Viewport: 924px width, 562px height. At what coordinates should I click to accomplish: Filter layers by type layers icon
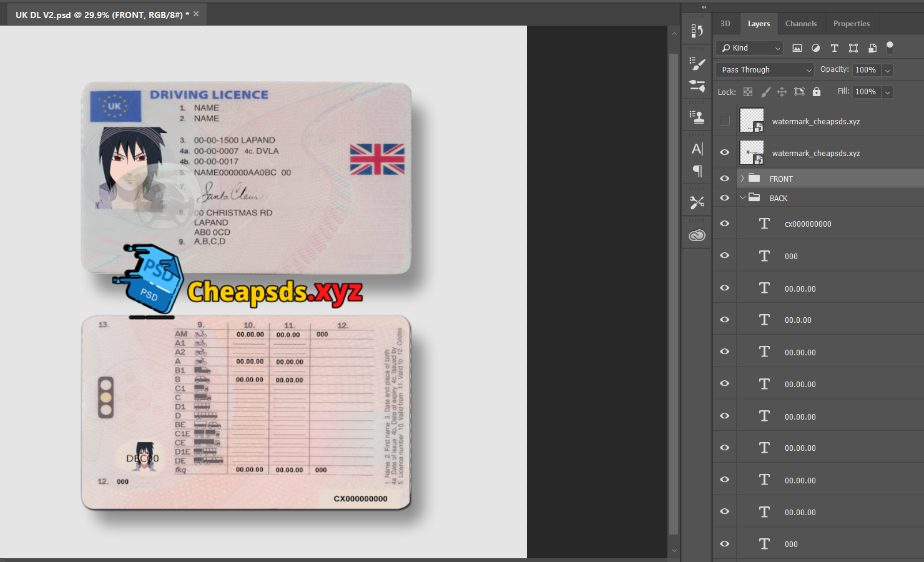(x=834, y=48)
